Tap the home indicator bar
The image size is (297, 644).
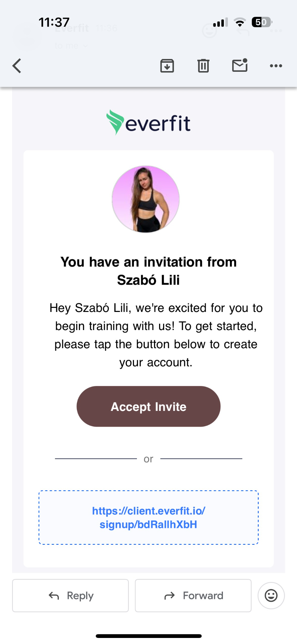pos(148,636)
